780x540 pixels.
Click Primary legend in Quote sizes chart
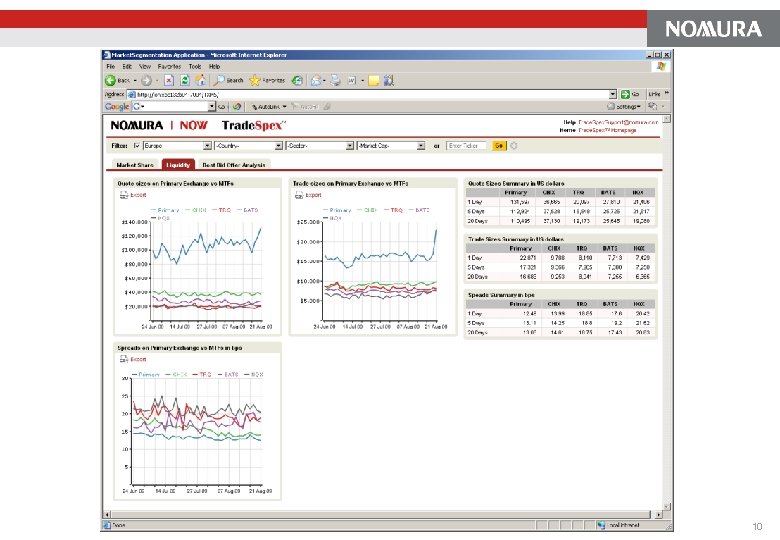tap(165, 210)
